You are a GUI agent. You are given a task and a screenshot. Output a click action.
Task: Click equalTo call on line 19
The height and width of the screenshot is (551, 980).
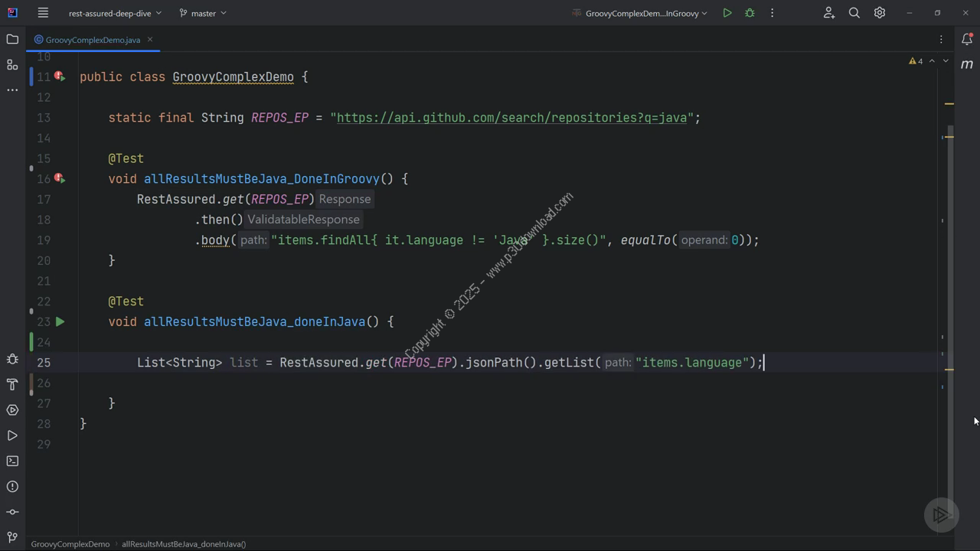tap(645, 240)
